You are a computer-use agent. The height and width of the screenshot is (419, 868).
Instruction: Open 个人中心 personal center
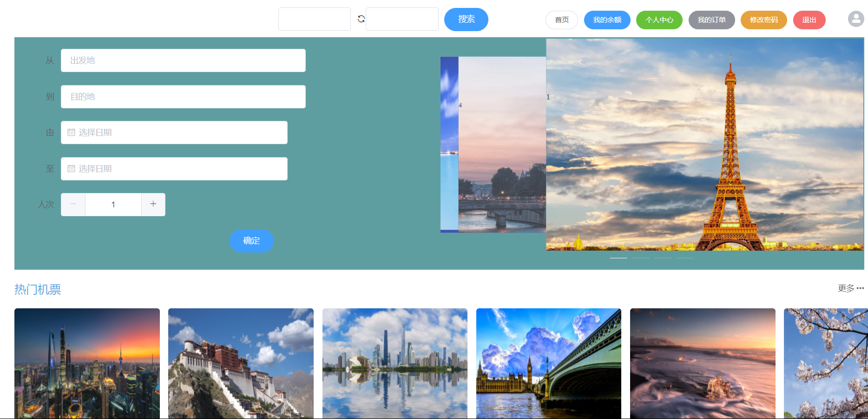(x=659, y=20)
